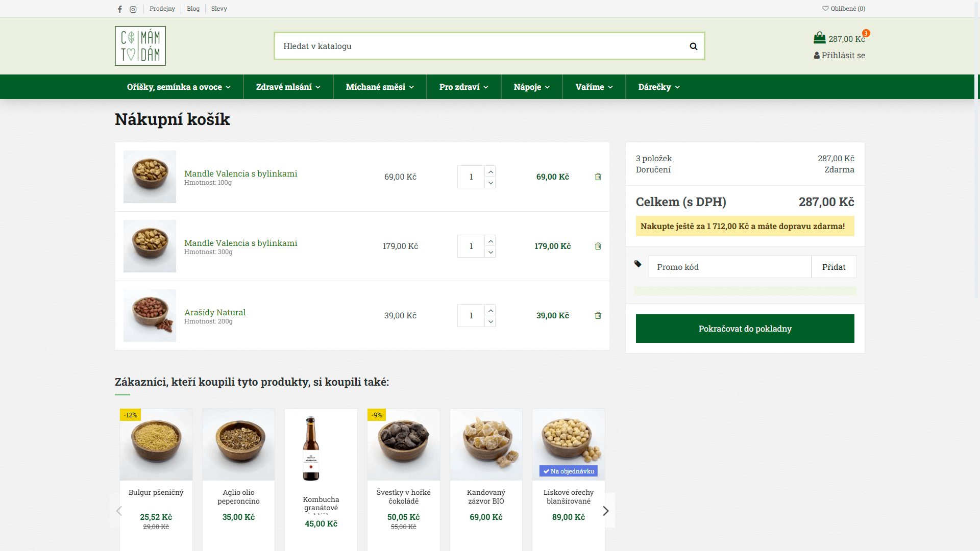The width and height of the screenshot is (980, 551).
Task: Remove Arašídy Natural using trash icon
Action: [x=598, y=316]
